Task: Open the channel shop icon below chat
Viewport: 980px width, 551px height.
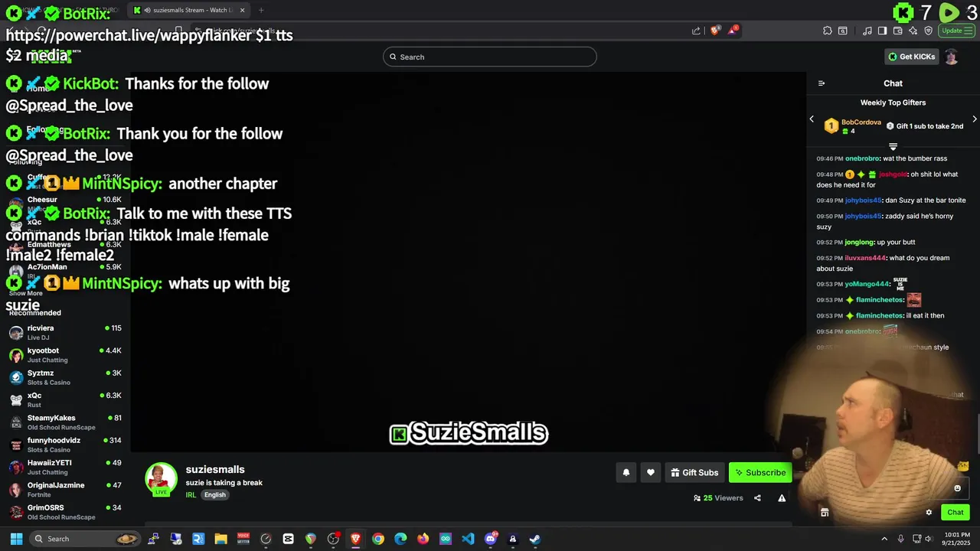Action: 825,513
